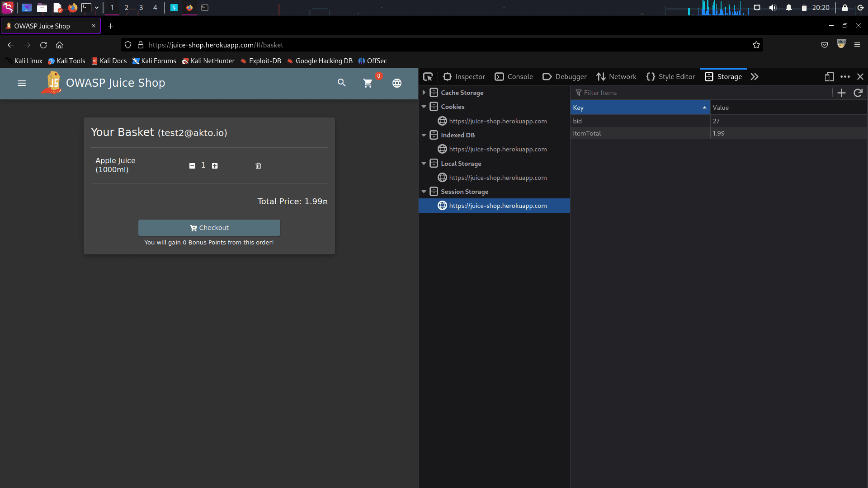Screen dimensions: 868x488
Task: Decrease Apple Juice quantity with the minus button
Action: 192,166
